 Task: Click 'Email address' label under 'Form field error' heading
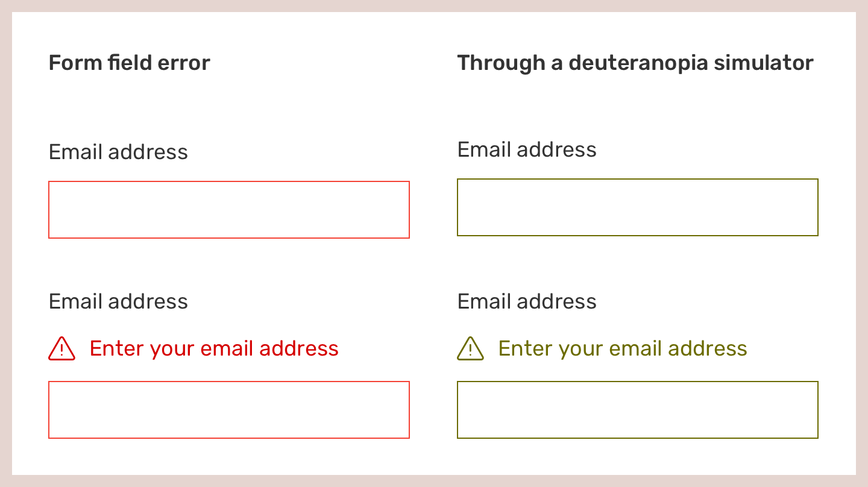pos(118,152)
